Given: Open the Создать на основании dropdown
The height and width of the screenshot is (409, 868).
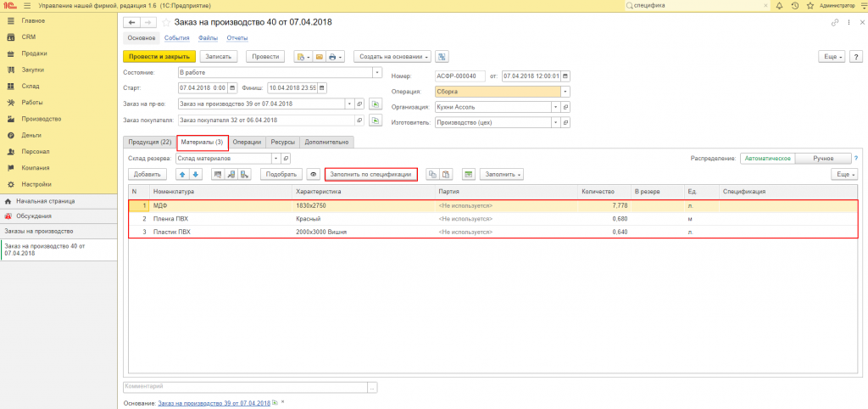Looking at the screenshot, I should pyautogui.click(x=392, y=57).
